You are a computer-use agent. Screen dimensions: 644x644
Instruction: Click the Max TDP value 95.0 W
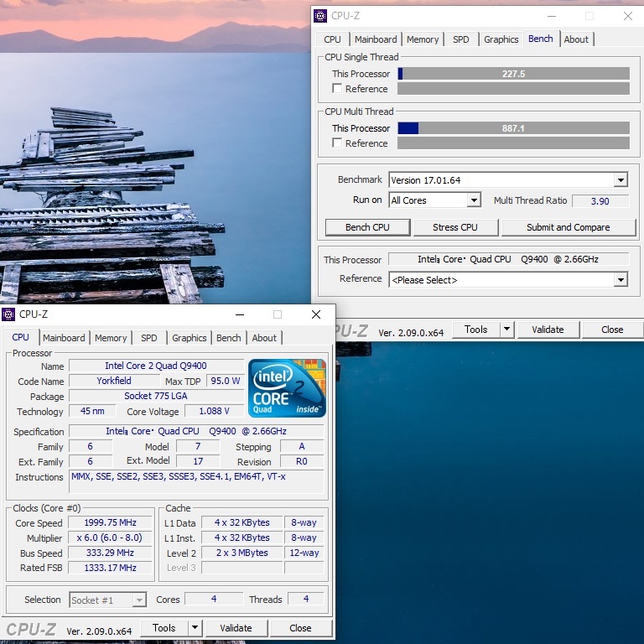[x=225, y=381]
